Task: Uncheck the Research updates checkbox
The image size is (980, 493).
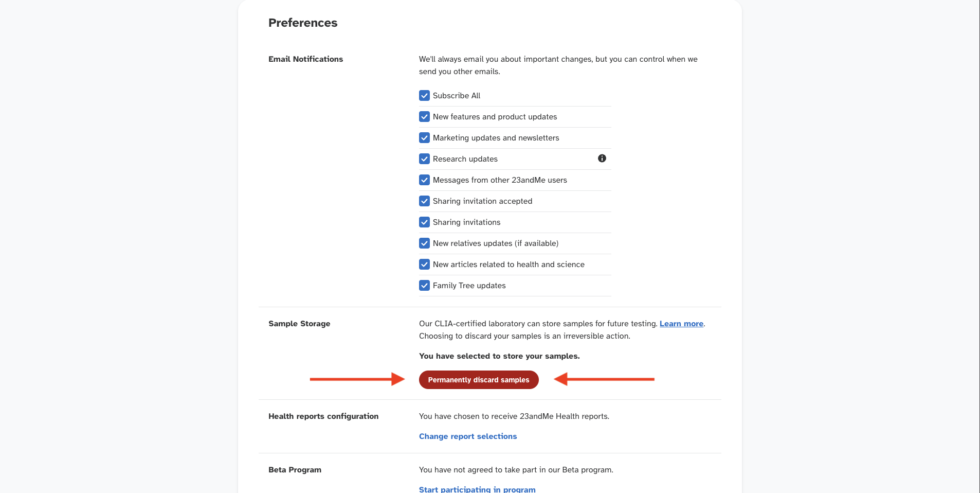Action: tap(424, 159)
